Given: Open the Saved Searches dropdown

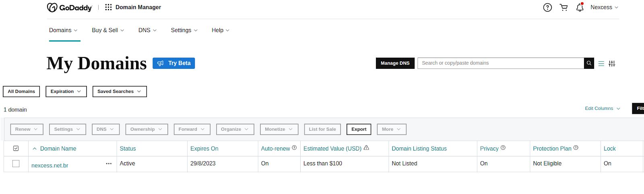Looking at the screenshot, I should [x=120, y=91].
